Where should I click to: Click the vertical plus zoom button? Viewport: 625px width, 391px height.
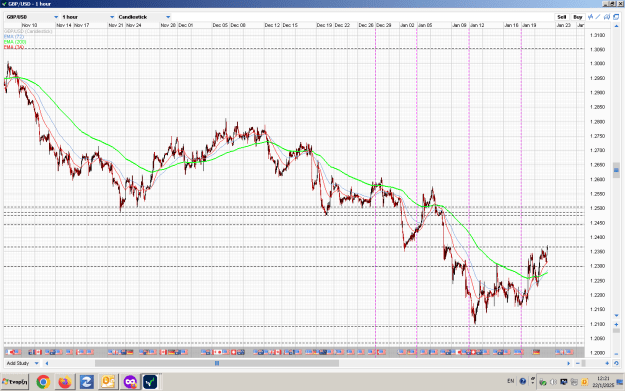616,324
